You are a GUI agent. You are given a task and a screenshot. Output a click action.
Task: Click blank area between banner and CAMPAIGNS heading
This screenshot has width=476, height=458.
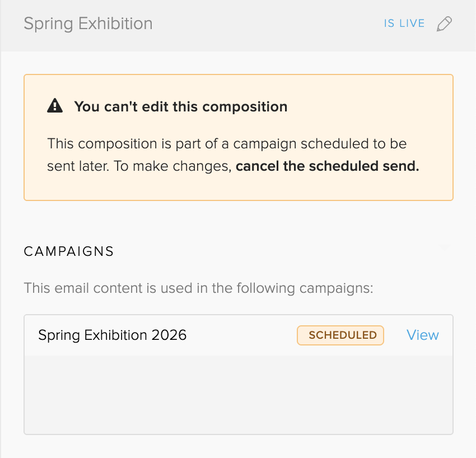pos(238,221)
